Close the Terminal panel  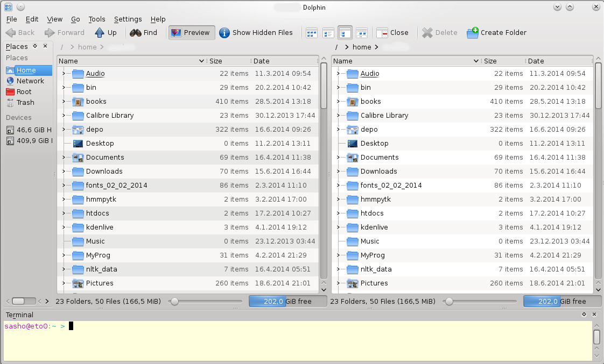click(x=594, y=315)
